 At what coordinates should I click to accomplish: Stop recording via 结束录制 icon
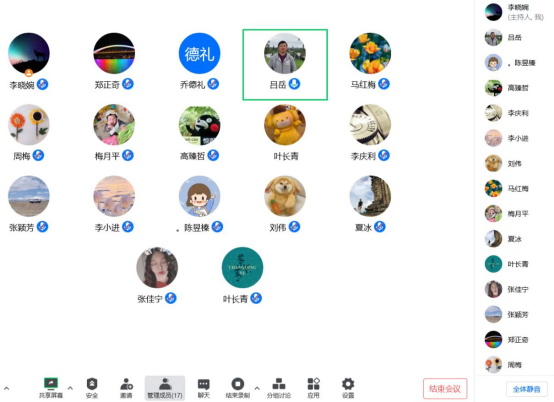[238, 388]
